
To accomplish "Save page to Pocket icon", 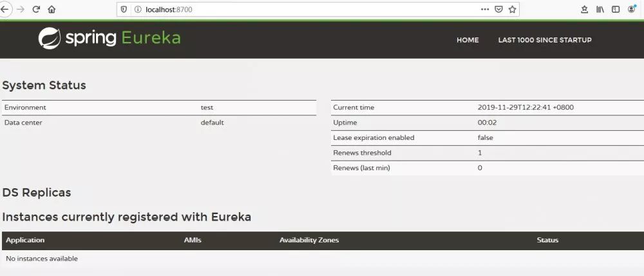I will pyautogui.click(x=499, y=10).
